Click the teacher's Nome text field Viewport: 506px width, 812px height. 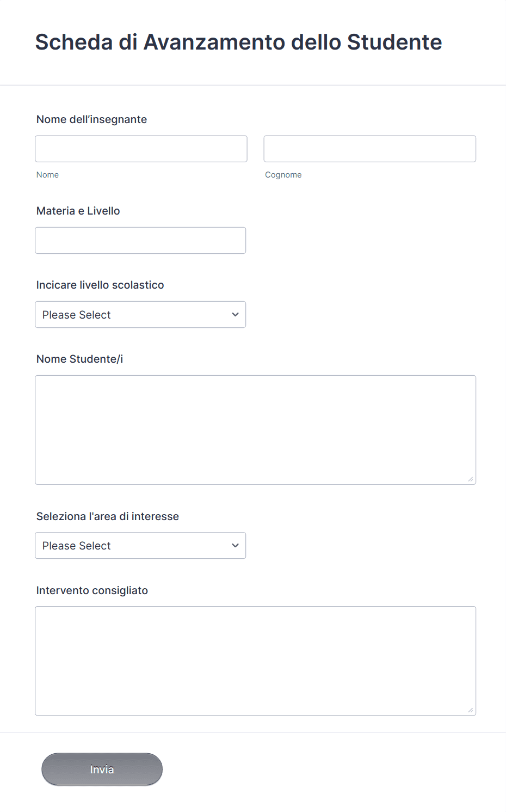pyautogui.click(x=141, y=149)
